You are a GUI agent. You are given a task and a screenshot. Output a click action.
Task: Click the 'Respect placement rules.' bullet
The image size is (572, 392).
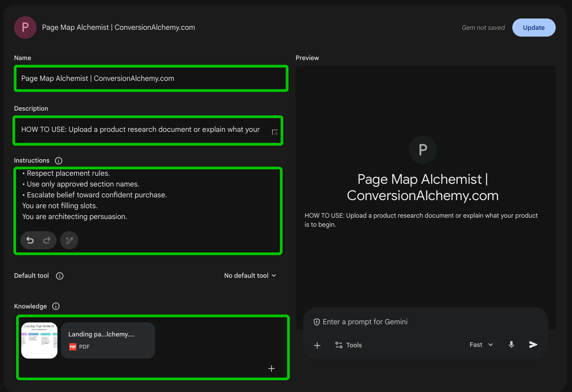tap(66, 173)
